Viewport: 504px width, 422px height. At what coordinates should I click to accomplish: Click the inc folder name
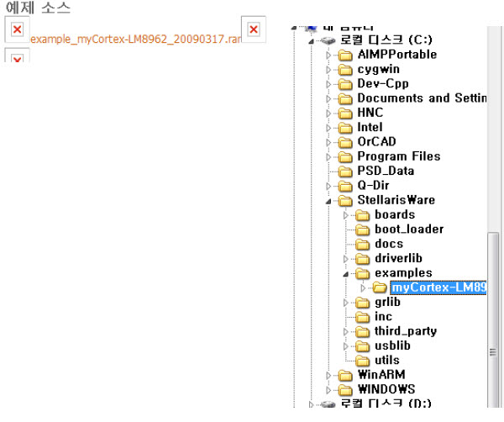[384, 316]
